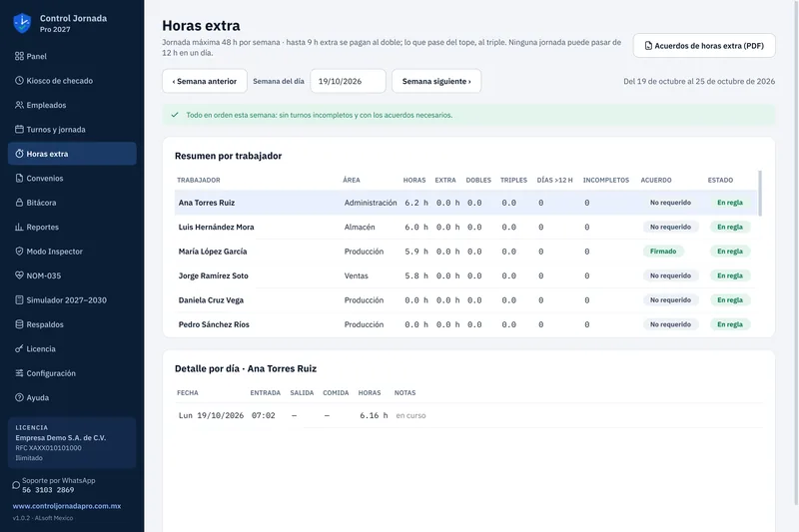Click the Horas extra stopwatch icon

click(x=19, y=154)
